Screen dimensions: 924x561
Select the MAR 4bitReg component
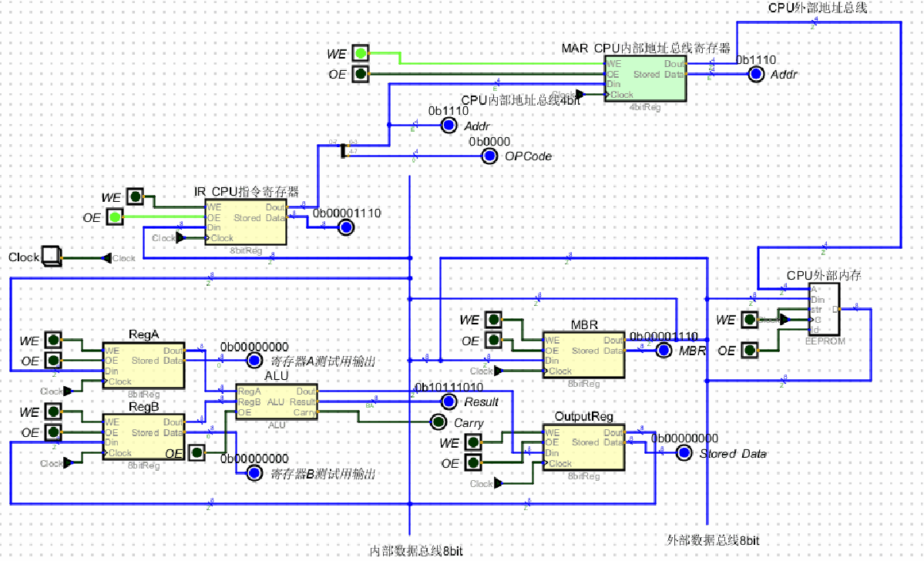pyautogui.click(x=645, y=79)
